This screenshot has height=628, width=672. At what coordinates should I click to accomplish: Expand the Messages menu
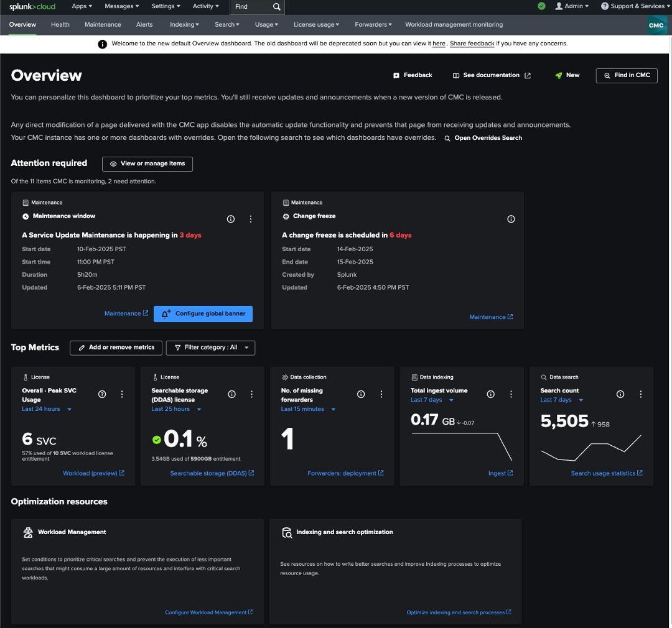coord(122,6)
